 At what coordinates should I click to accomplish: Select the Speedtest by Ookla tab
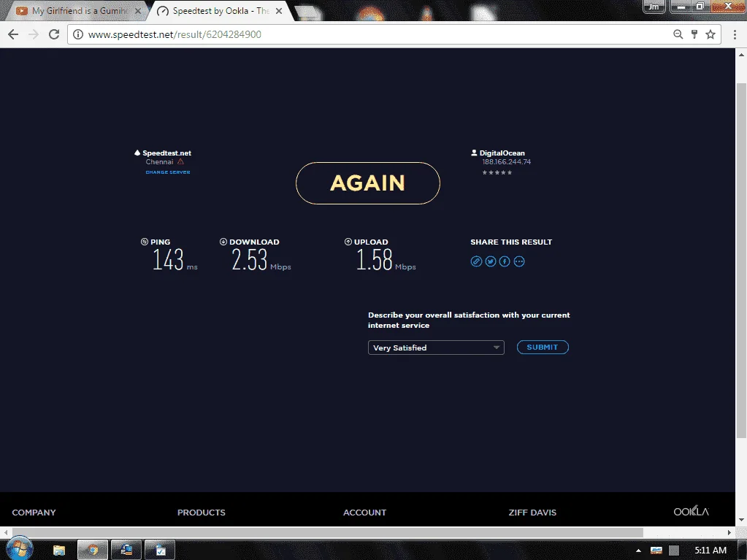(x=219, y=11)
